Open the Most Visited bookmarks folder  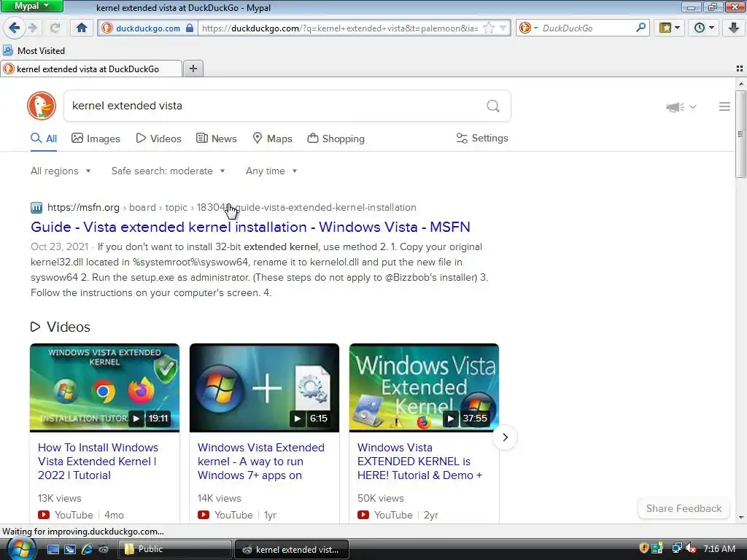click(34, 50)
